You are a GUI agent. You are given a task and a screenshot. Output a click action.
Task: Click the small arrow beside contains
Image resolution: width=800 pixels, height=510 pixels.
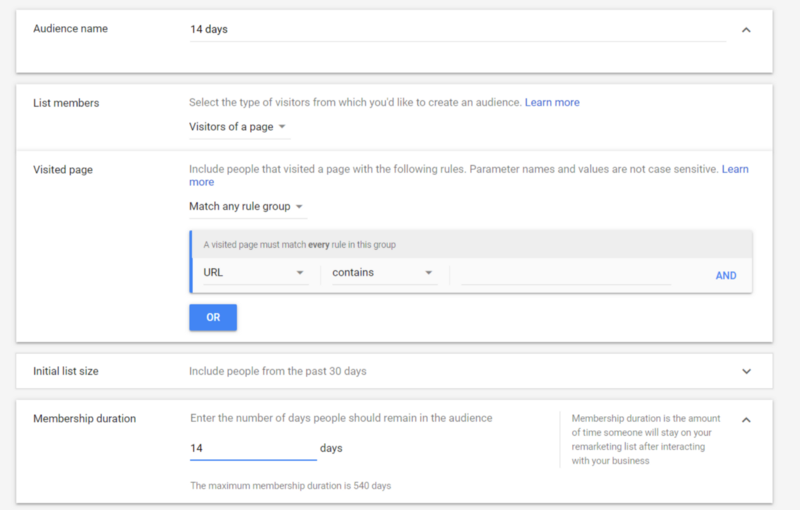click(x=429, y=273)
